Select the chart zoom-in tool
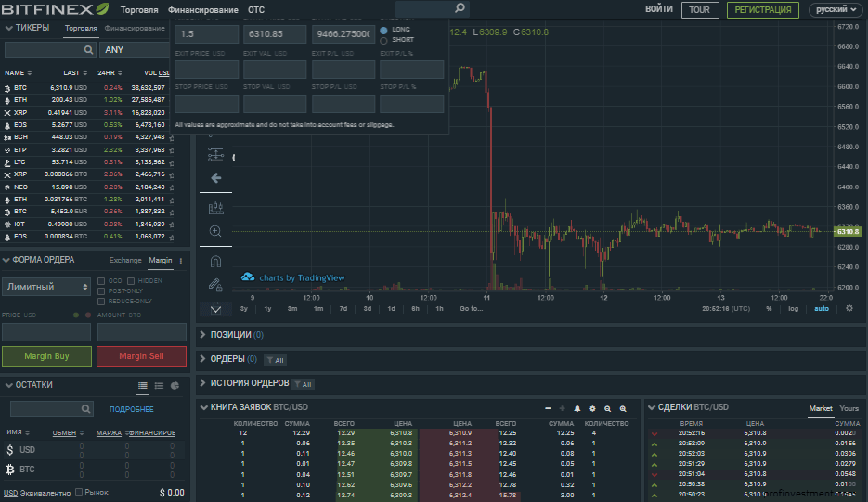The width and height of the screenshot is (868, 502). [x=215, y=231]
